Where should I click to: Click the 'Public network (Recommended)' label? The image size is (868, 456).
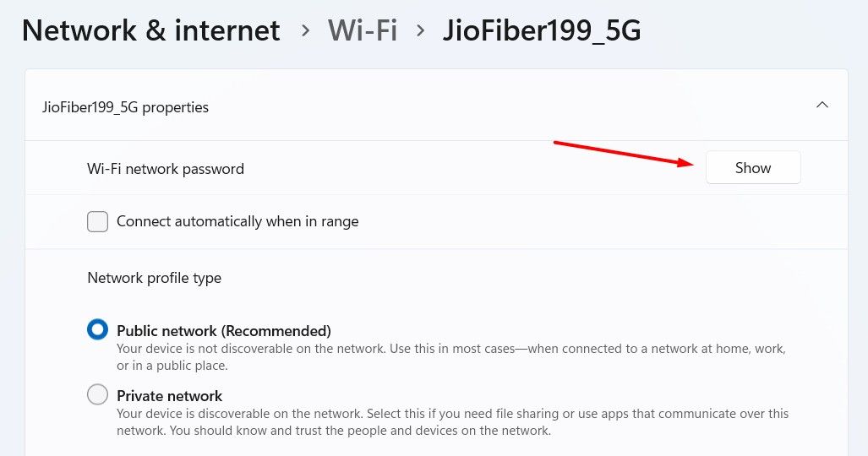click(x=223, y=331)
